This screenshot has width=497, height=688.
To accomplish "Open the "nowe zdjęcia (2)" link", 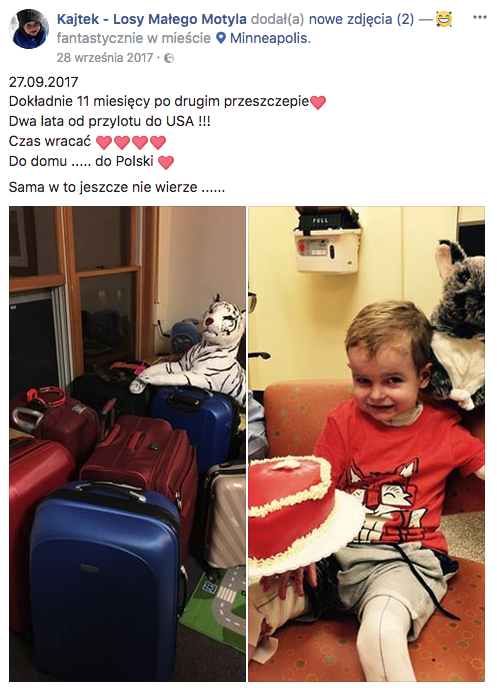I will 361,19.
